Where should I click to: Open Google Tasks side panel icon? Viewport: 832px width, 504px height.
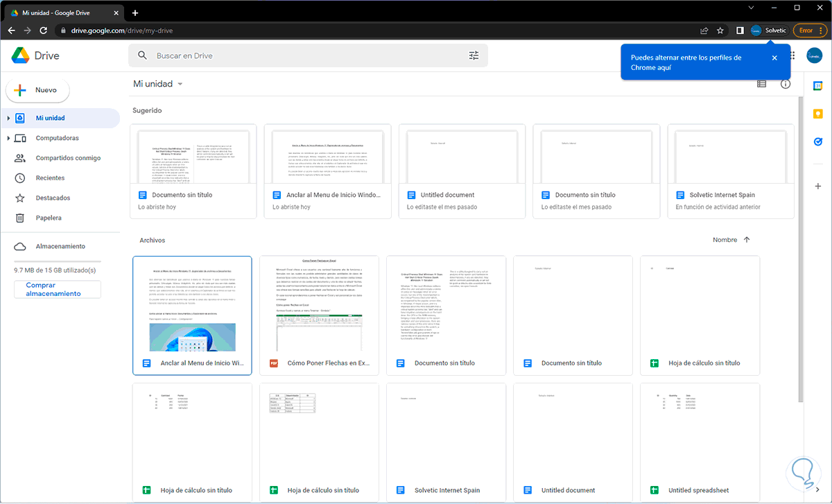pyautogui.click(x=817, y=141)
